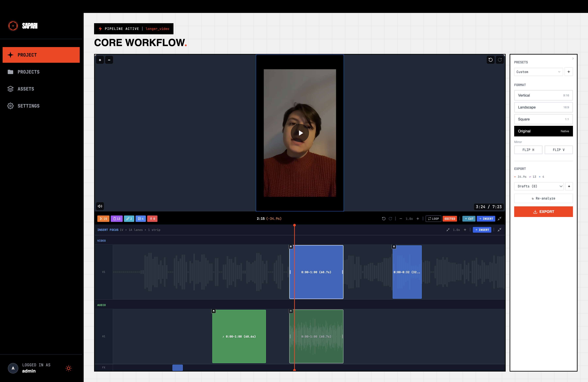Click the play button on the video preview

(x=300, y=133)
